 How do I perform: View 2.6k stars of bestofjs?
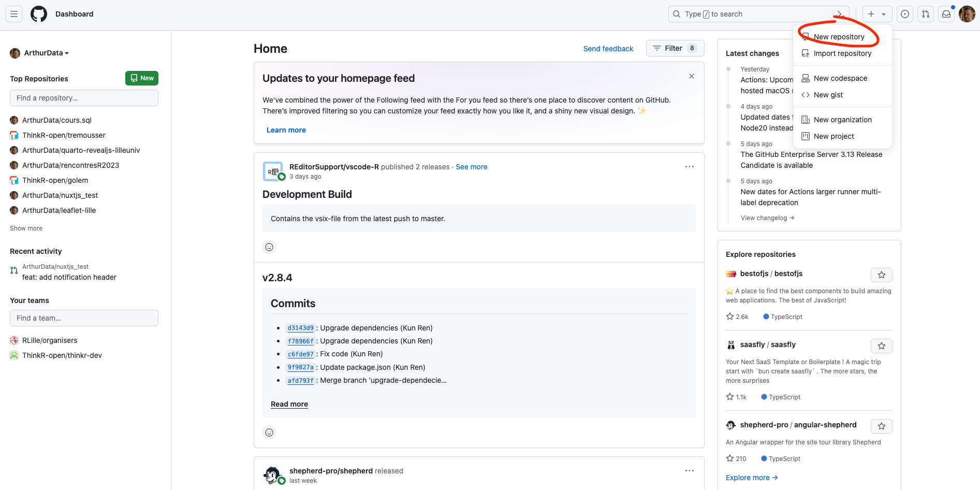coord(737,316)
